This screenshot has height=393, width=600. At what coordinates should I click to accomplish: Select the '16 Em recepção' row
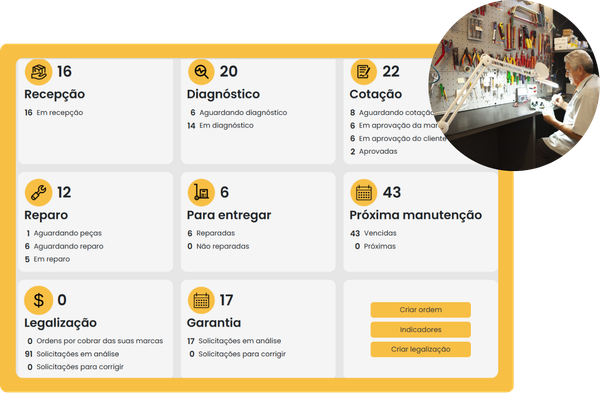pyautogui.click(x=54, y=113)
